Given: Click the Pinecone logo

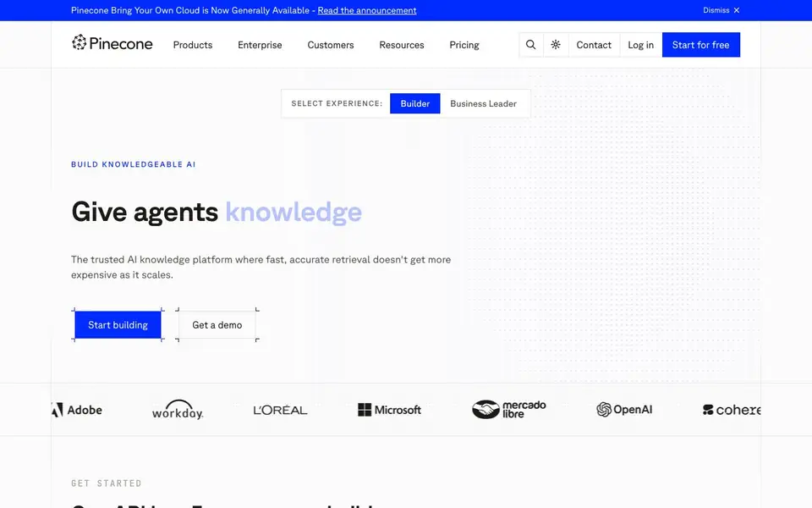Looking at the screenshot, I should pos(112,43).
